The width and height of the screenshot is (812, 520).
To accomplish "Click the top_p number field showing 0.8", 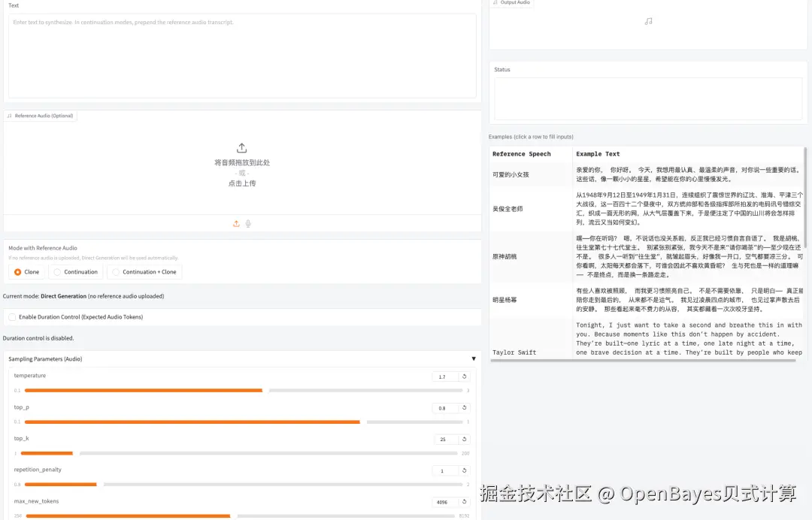I will tap(444, 408).
